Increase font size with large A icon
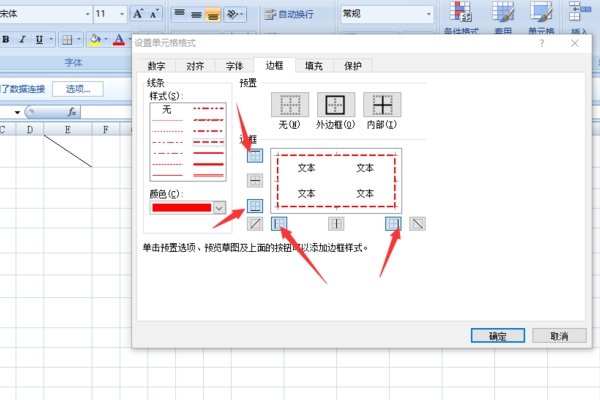Screen dimensions: 600x400 (x=138, y=14)
